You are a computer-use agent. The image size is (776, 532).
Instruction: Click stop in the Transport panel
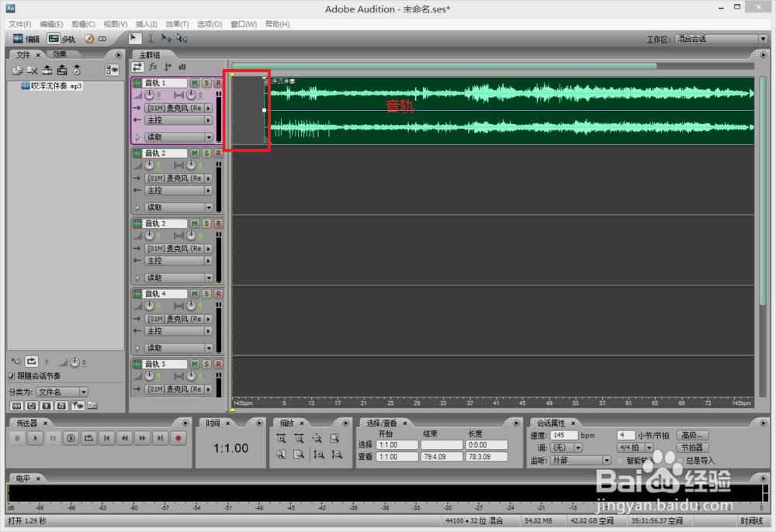pyautogui.click(x=17, y=438)
